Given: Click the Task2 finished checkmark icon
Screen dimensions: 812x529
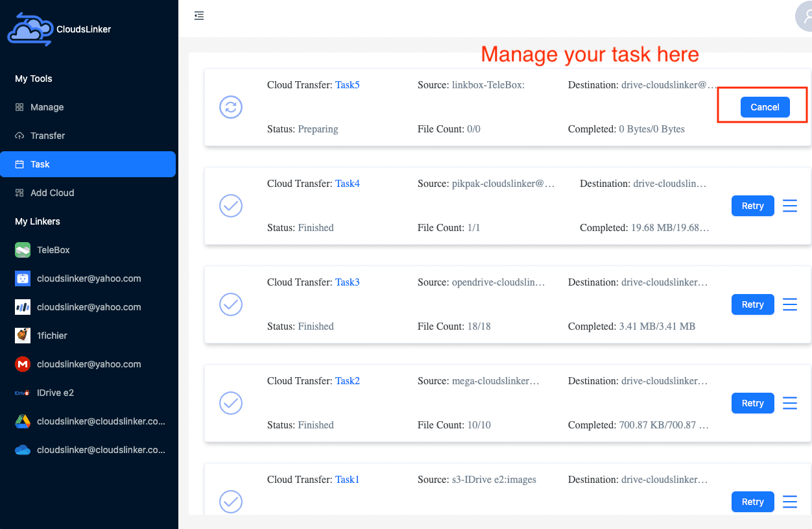Looking at the screenshot, I should coord(231,403).
